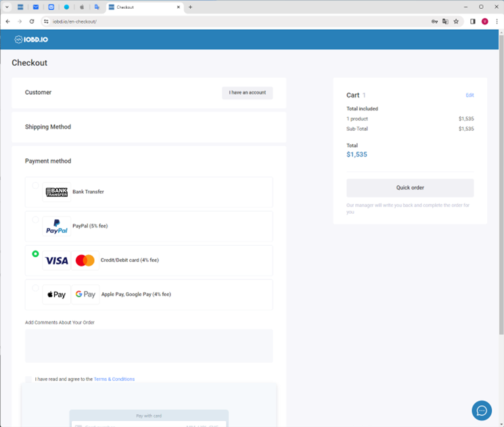This screenshot has height=427, width=504.
Task: Click the IOBD.IO logo in header
Action: 31,39
